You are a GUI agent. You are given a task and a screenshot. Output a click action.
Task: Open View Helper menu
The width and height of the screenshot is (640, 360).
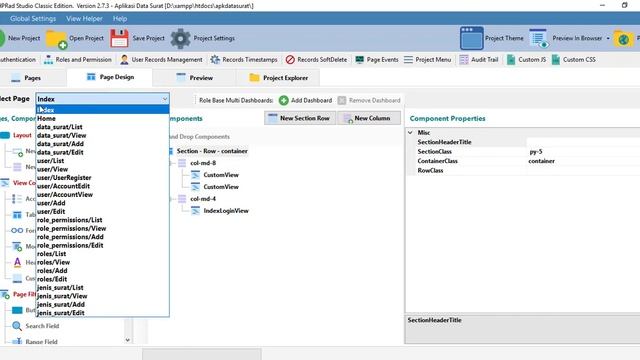pos(84,19)
